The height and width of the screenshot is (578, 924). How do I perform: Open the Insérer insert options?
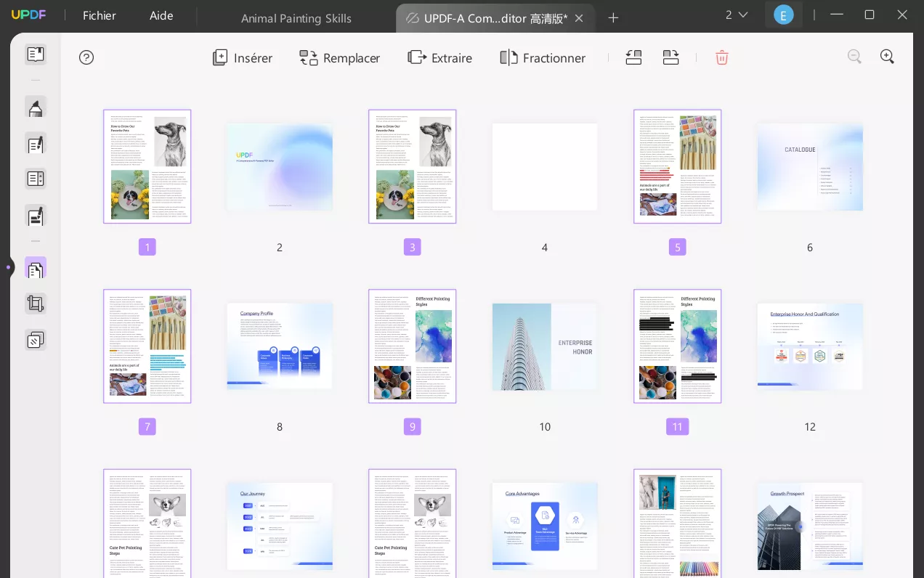242,57
